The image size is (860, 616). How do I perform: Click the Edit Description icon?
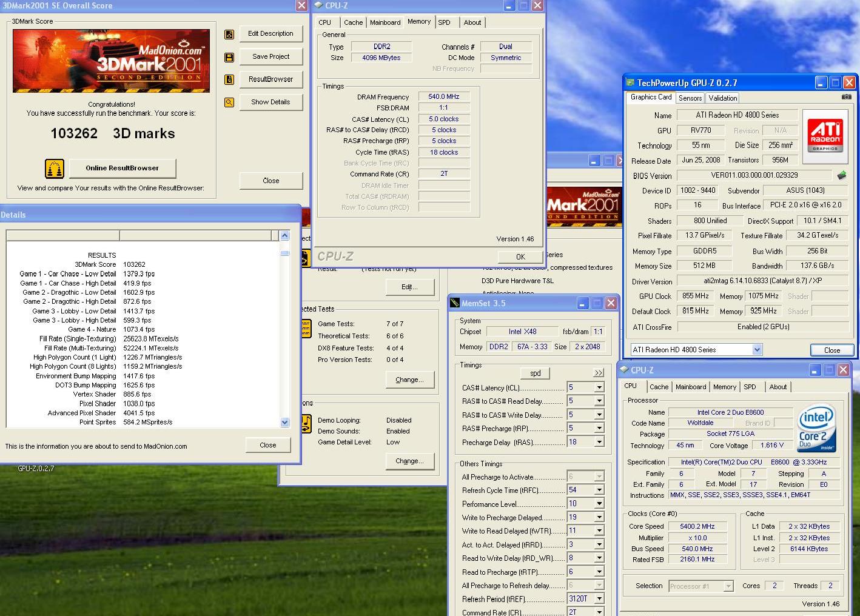[x=229, y=35]
